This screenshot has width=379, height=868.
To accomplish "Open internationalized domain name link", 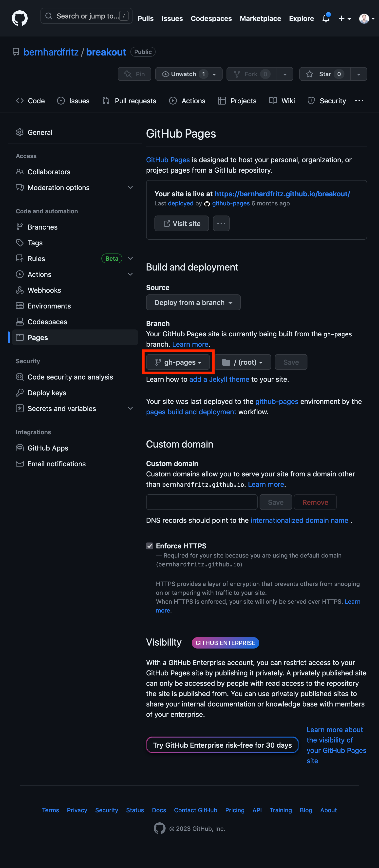I will (x=299, y=521).
